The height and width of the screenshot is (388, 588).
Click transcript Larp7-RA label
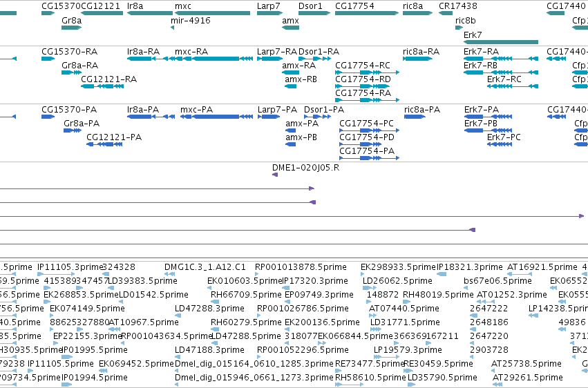pyautogui.click(x=277, y=51)
